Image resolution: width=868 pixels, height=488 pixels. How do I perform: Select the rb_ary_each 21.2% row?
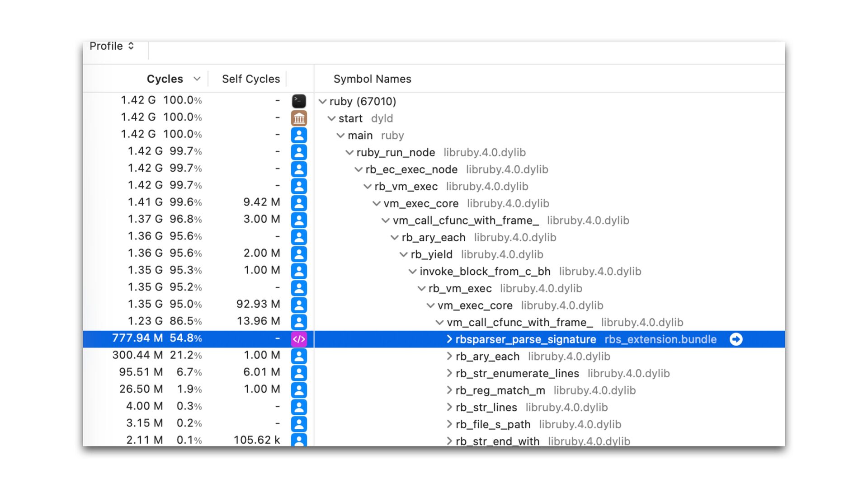tap(487, 357)
